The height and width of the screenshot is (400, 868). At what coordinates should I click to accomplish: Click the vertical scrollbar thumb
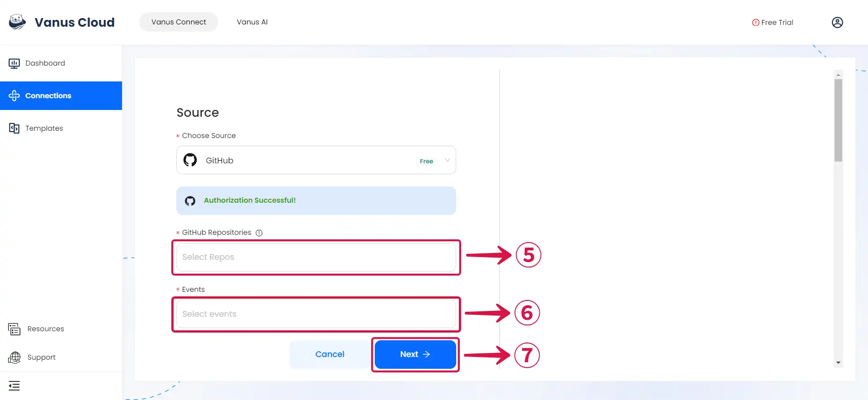click(838, 120)
